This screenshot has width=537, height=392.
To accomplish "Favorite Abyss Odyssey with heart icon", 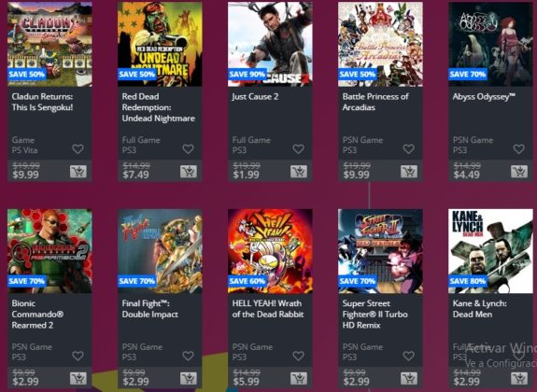I will tap(519, 149).
